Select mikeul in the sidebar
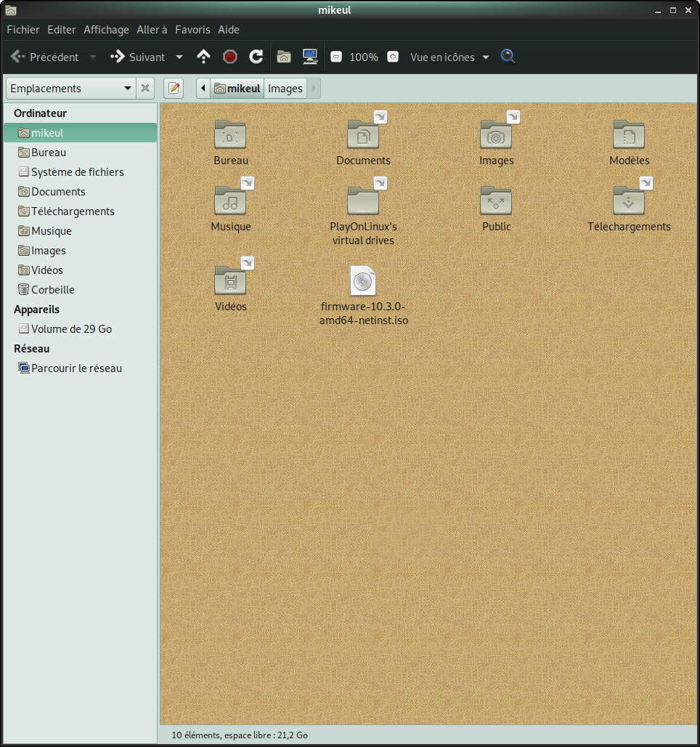The image size is (700, 747). pos(80,132)
